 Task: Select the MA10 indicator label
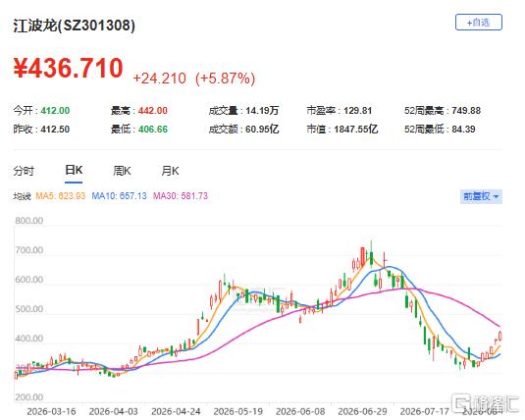point(119,196)
